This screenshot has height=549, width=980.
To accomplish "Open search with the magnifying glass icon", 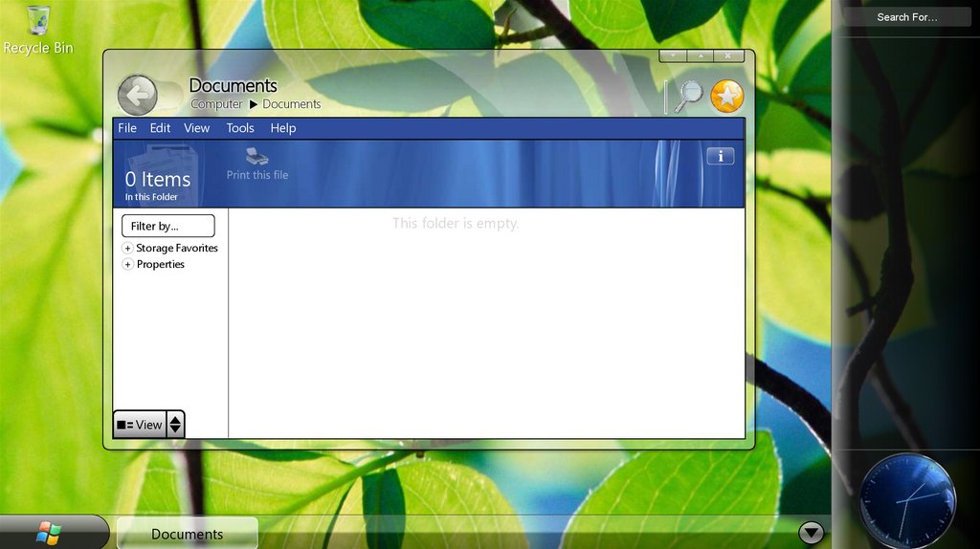I will [689, 97].
